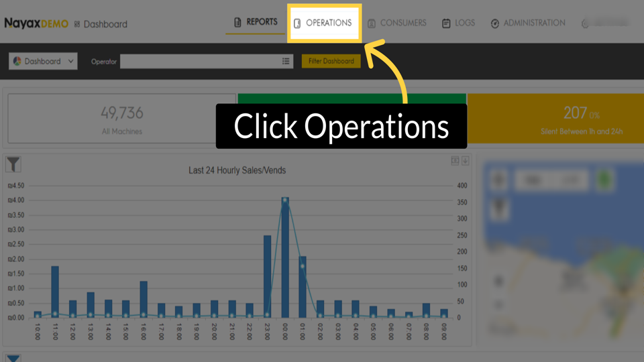Click the blue filter icon on lower panel

coord(13,358)
